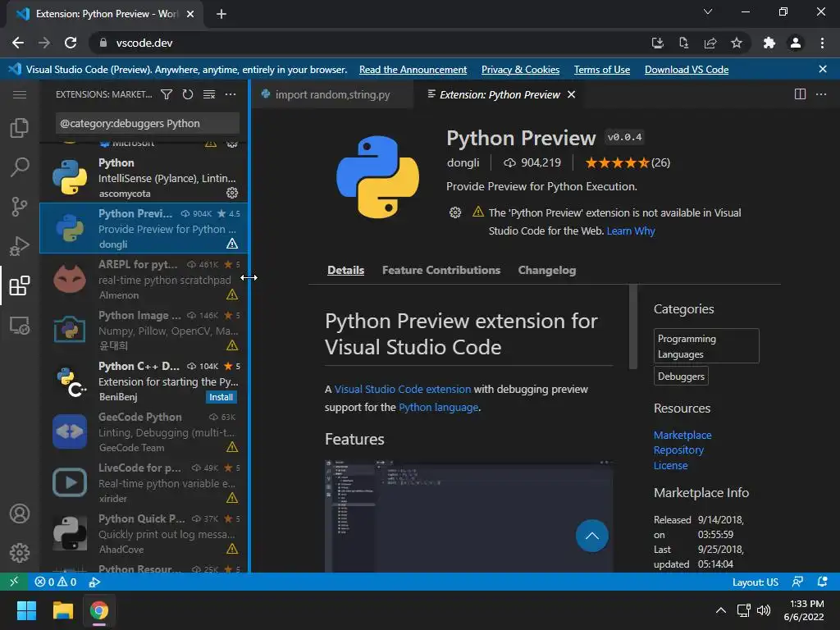Select the Extension: Python Preview editor tab
840x630 pixels.
click(x=500, y=95)
